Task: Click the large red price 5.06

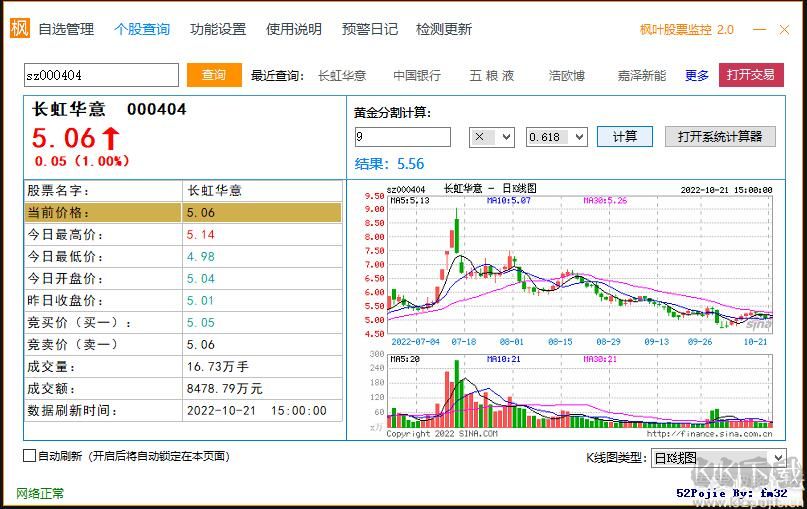Action: pos(64,138)
